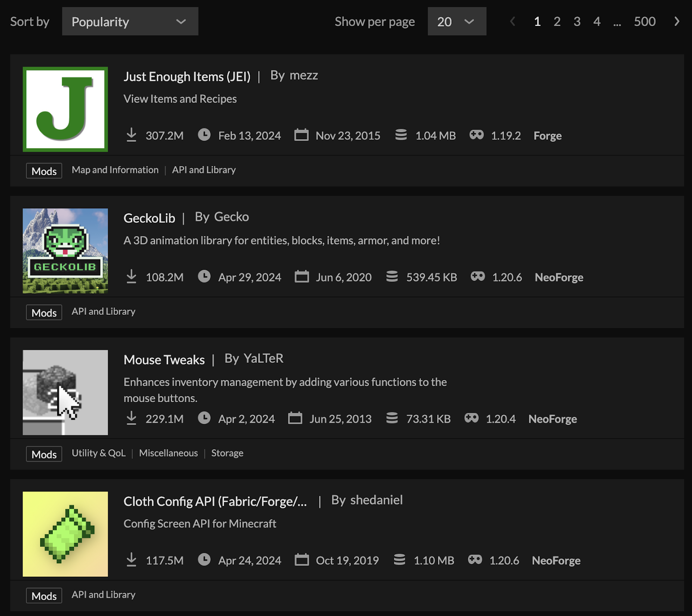
Task: Visit author mezz profile
Action: [304, 75]
